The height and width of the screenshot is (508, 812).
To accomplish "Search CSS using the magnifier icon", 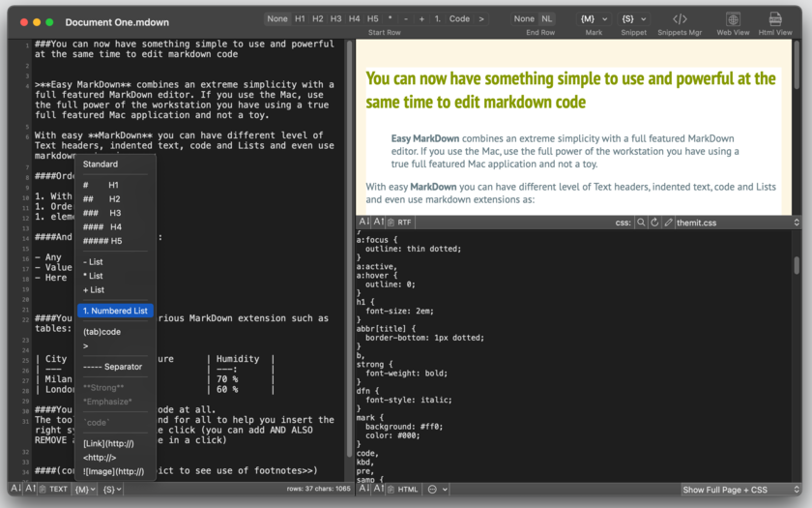I will 641,223.
